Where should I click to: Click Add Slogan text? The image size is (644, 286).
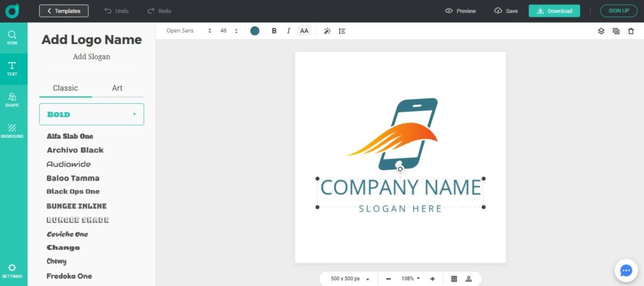click(x=92, y=57)
